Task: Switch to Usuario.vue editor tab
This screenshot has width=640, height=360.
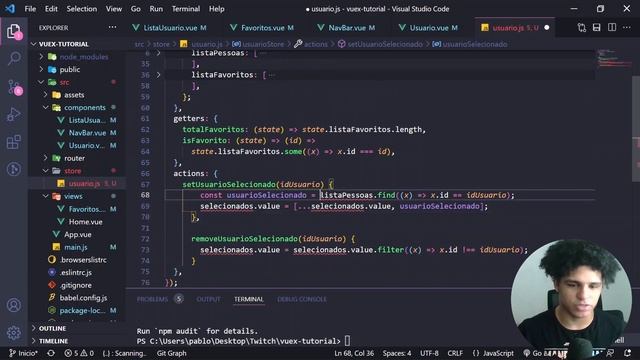Action: coord(429,28)
